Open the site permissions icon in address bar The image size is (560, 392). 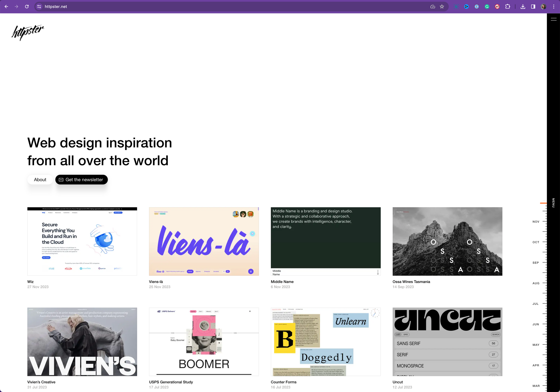[39, 7]
